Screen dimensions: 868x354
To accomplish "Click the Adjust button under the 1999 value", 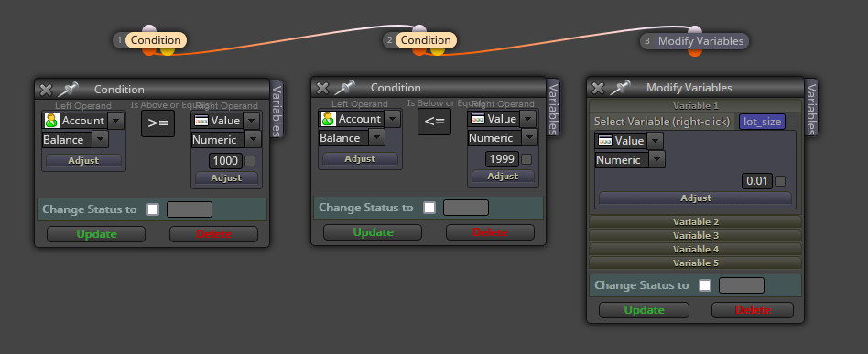I will point(503,177).
